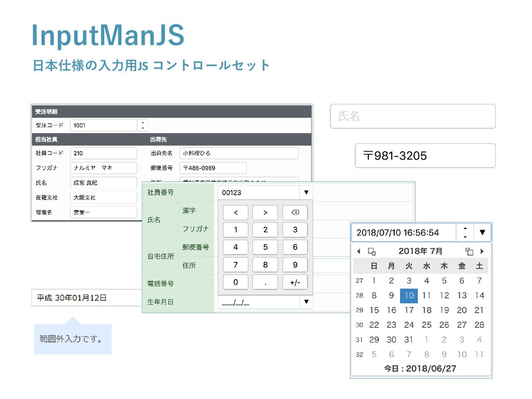Viewport: 532px width, 399px height.
Task: Click the 社員番号 field containing 00123
Action: click(x=259, y=192)
